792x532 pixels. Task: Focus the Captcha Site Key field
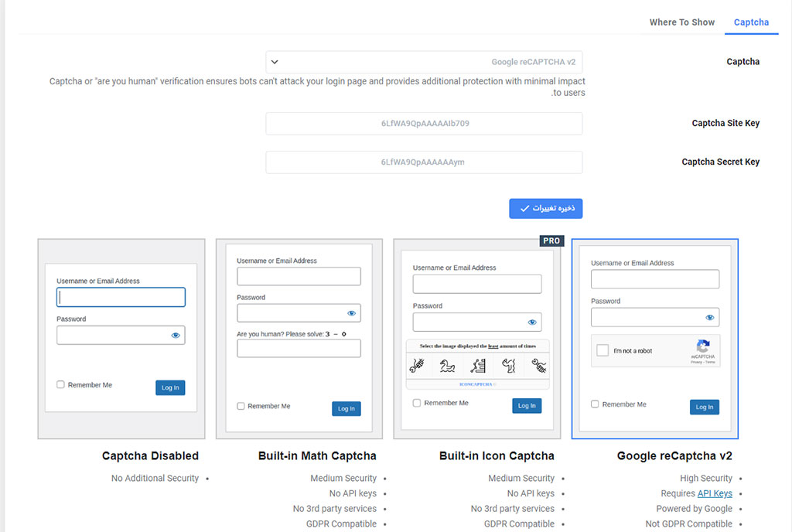(424, 123)
